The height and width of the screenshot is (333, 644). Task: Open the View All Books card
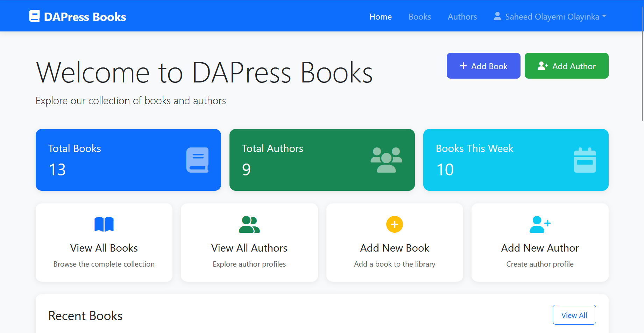[104, 242]
